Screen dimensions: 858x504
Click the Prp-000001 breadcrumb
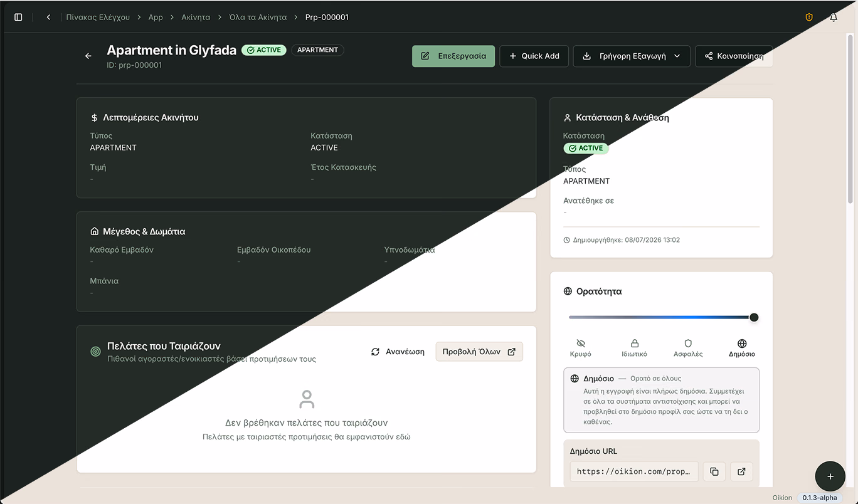327,17
